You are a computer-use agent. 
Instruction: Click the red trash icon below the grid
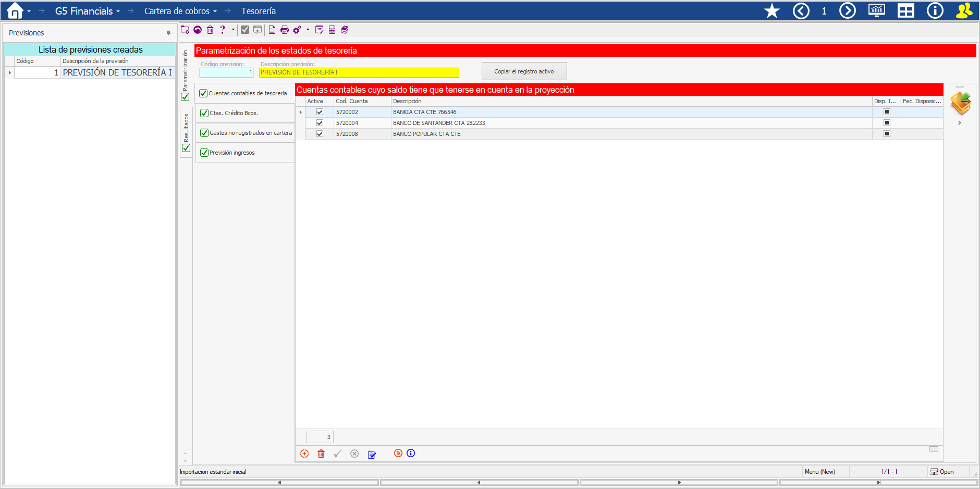(321, 454)
